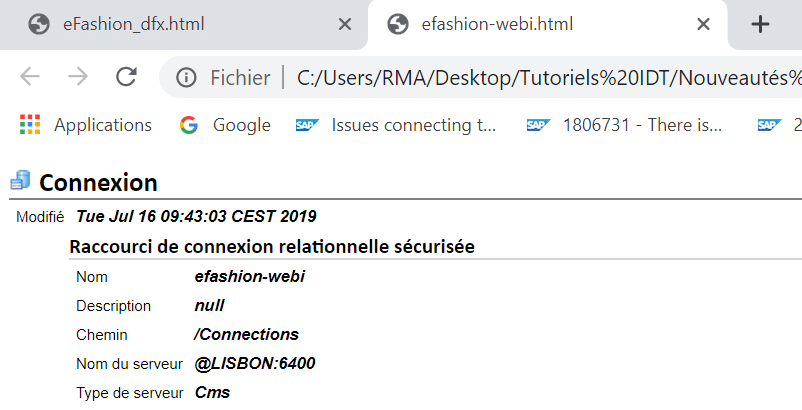The width and height of the screenshot is (802, 410).
Task: Close the eFashion_dfx.html tab
Action: point(345,24)
